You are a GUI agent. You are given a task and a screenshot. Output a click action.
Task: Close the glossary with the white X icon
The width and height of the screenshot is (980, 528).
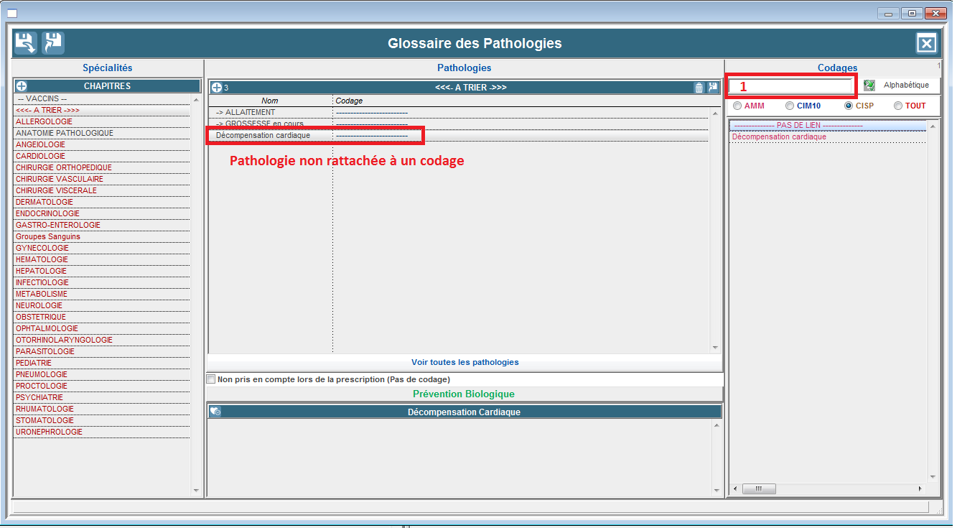[x=926, y=44]
